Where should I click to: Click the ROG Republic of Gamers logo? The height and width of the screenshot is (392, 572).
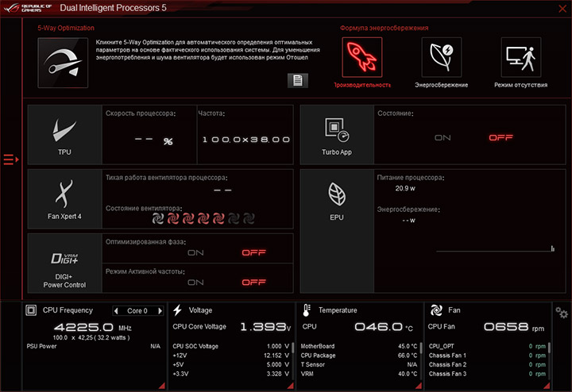[x=28, y=8]
